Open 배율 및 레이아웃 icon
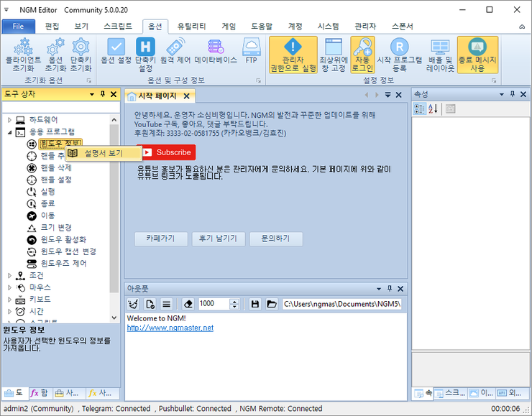This screenshot has width=532, height=416. 440,55
